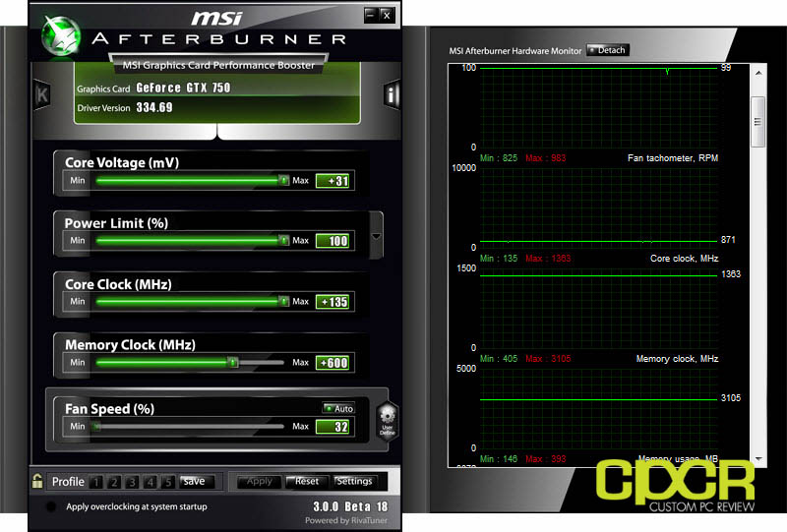Click the Core Voltage +31 value field
Screen dimensions: 787x532
333,181
